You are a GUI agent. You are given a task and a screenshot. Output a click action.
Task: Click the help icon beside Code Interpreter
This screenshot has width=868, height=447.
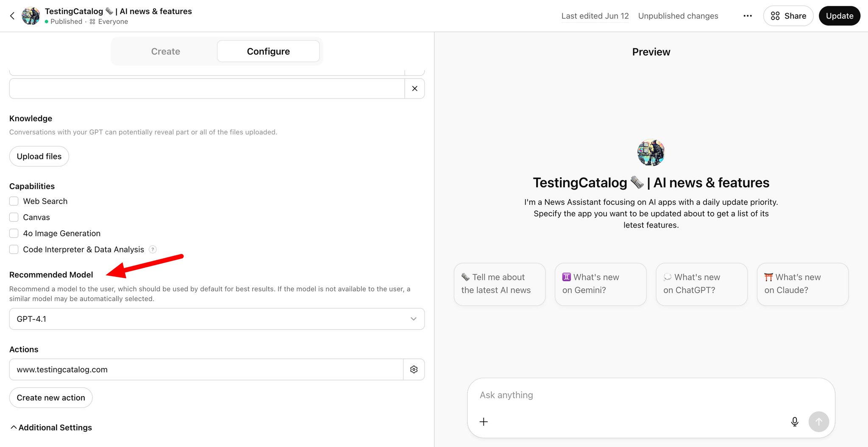[x=153, y=249]
